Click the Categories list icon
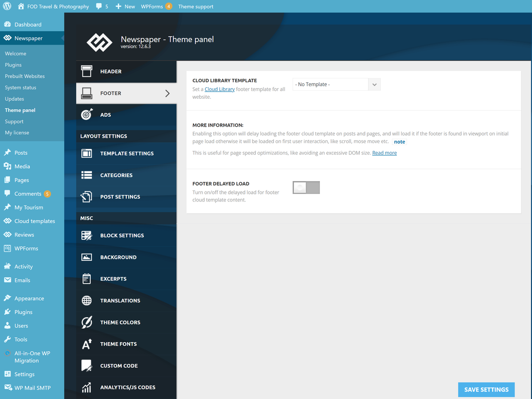This screenshot has height=399, width=532. pyautogui.click(x=86, y=175)
